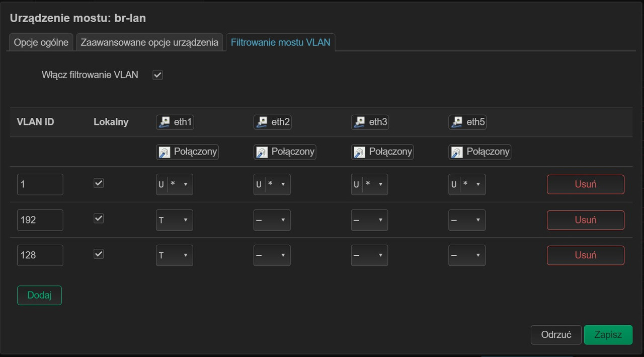This screenshot has height=357, width=644.
Task: Open eth5 dropdown for VLAN 192
Action: (x=467, y=220)
